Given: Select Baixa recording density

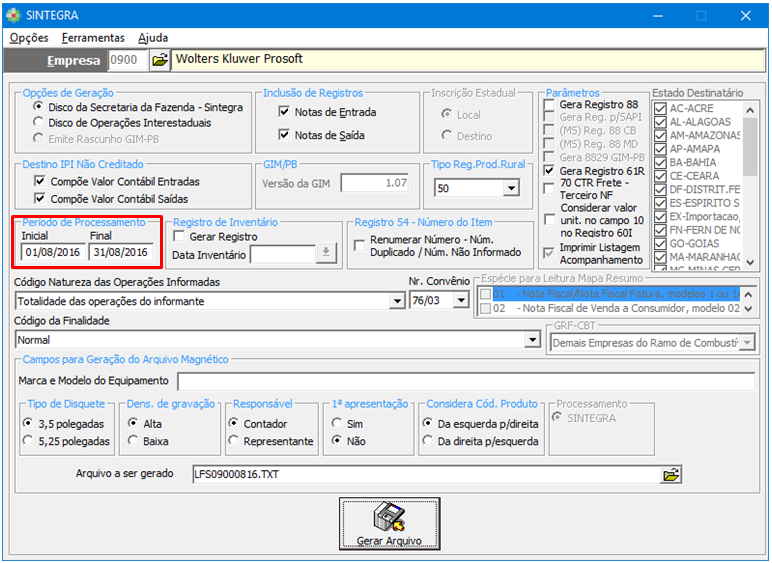Looking at the screenshot, I should [132, 440].
